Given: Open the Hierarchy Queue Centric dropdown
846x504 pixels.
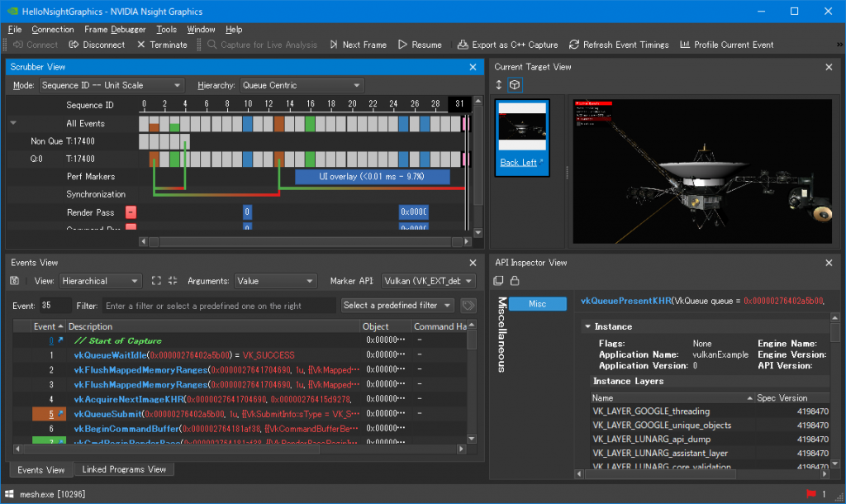Looking at the screenshot, I should [x=302, y=85].
